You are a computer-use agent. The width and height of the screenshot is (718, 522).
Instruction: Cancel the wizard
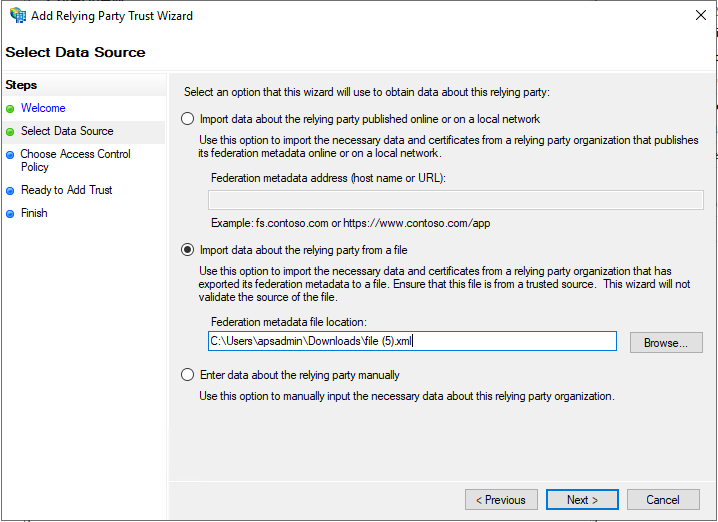(663, 500)
